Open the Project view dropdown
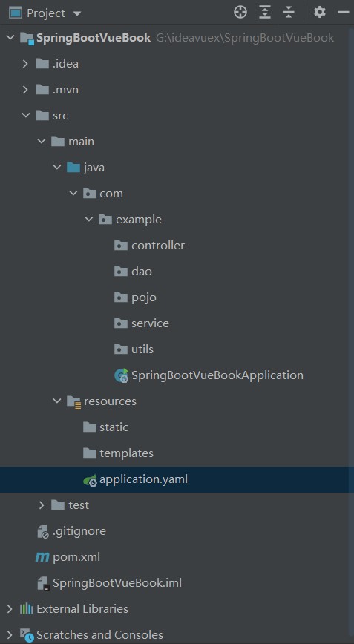354x644 pixels. point(76,13)
